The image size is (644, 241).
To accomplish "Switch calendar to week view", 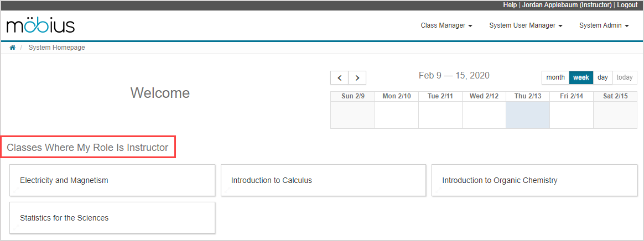I will click(x=581, y=77).
